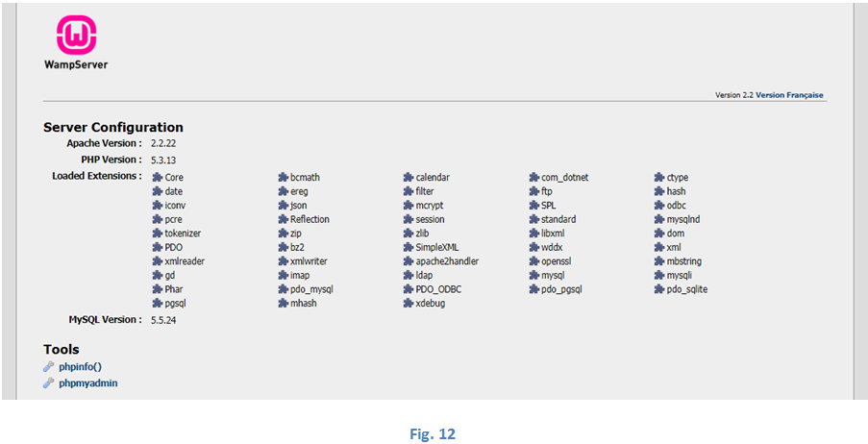Click the puzzle icon beside mysqli
The image size is (868, 444).
659,276
